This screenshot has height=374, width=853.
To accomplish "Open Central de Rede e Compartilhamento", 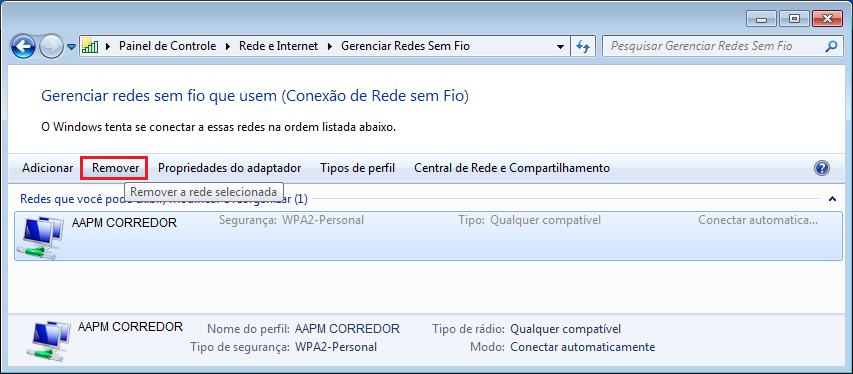I will (x=512, y=168).
